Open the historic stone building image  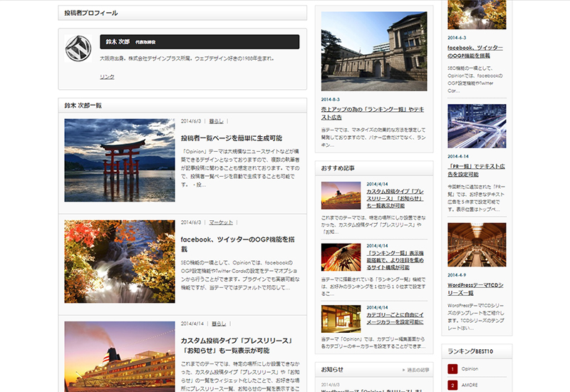(374, 51)
